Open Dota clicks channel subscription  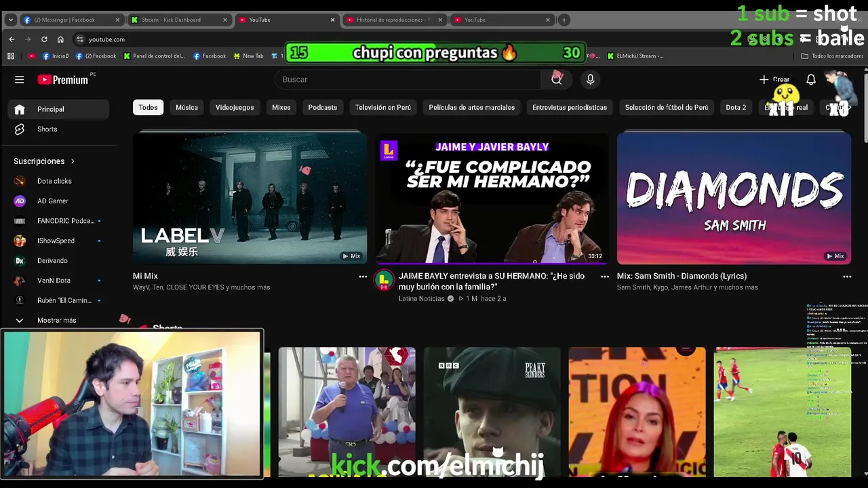pyautogui.click(x=59, y=181)
